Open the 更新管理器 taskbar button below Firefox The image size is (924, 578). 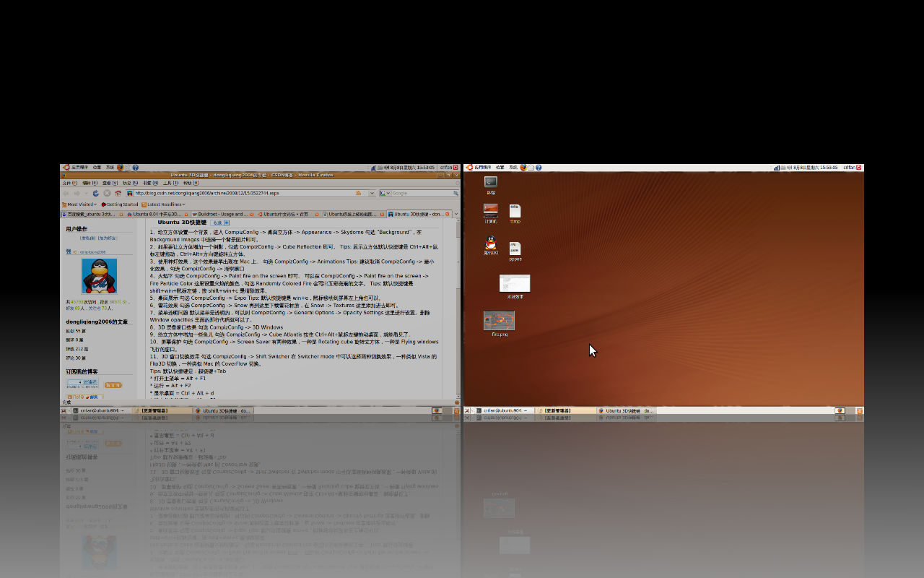162,410
